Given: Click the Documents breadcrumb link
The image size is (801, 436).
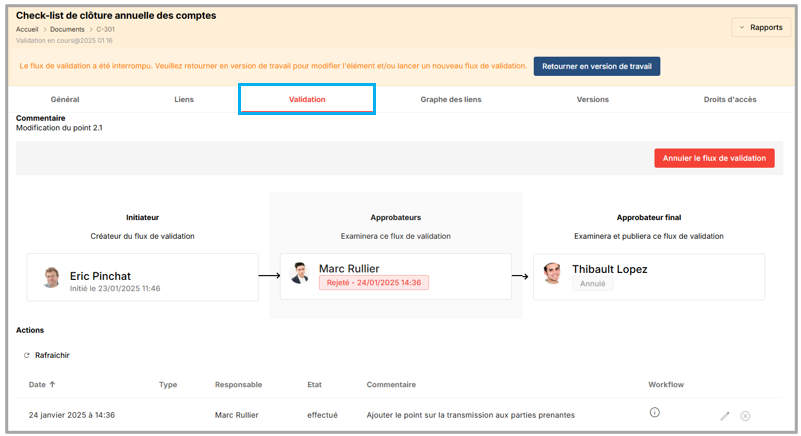Looking at the screenshot, I should click(x=67, y=30).
